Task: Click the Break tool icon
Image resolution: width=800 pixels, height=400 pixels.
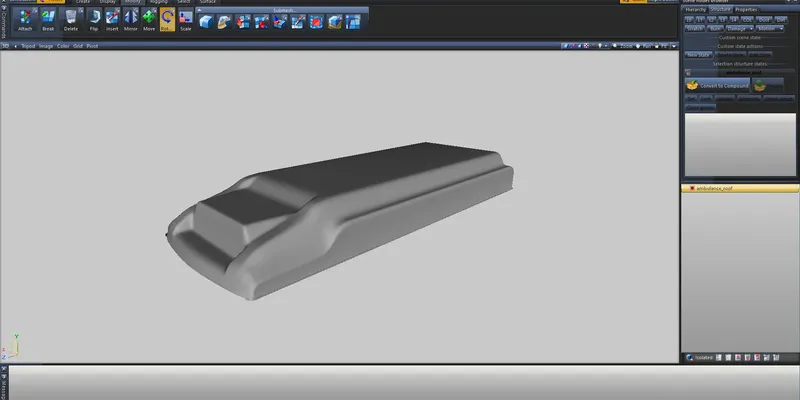Action: point(48,20)
